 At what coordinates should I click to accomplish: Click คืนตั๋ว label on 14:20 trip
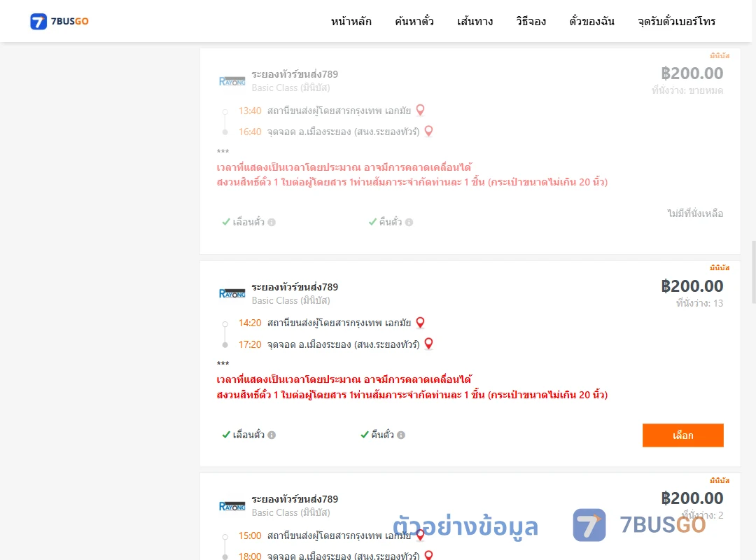[382, 435]
